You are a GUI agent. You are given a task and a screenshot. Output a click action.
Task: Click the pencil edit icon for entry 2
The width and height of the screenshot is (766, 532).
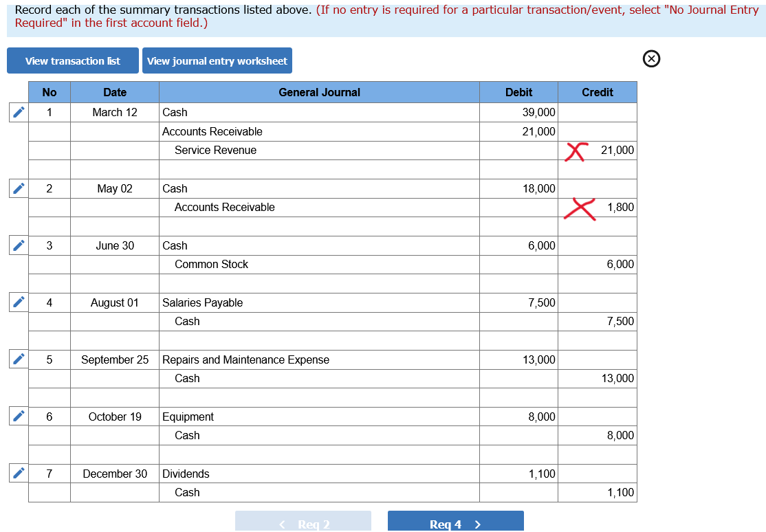[x=19, y=188]
